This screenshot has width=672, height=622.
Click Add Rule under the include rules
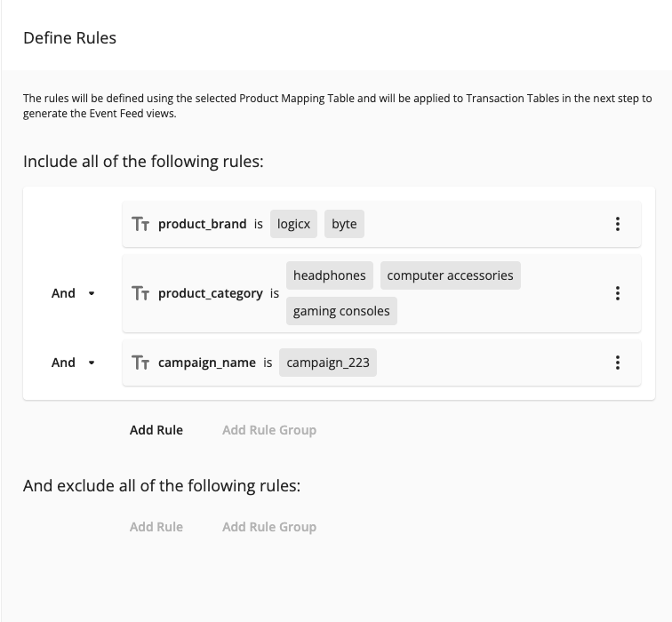[156, 430]
